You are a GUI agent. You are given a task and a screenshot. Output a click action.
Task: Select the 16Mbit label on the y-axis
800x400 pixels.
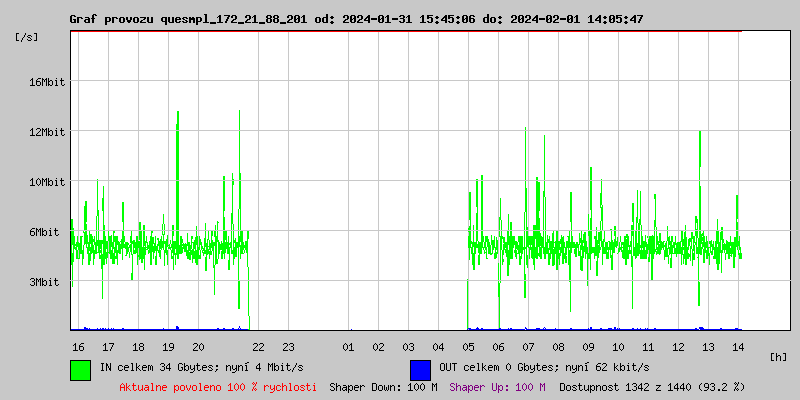pyautogui.click(x=46, y=82)
